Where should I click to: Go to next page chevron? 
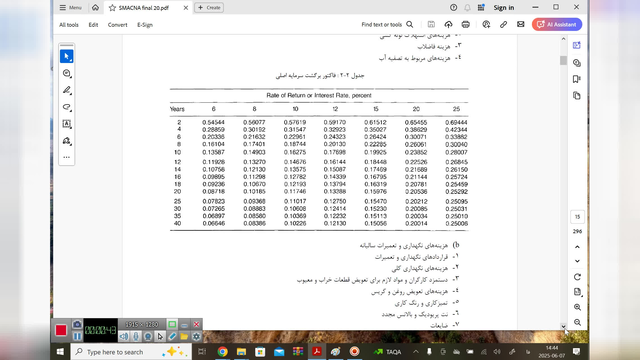[x=577, y=261]
